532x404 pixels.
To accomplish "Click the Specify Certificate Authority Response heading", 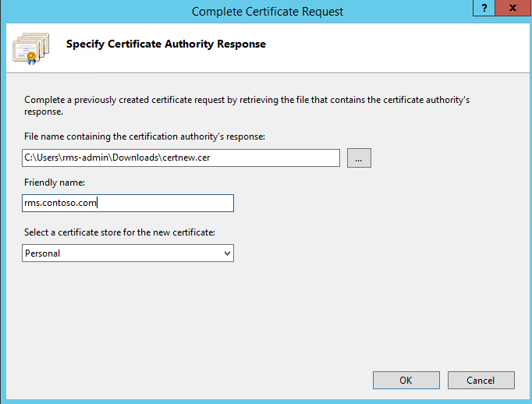I will [x=166, y=44].
